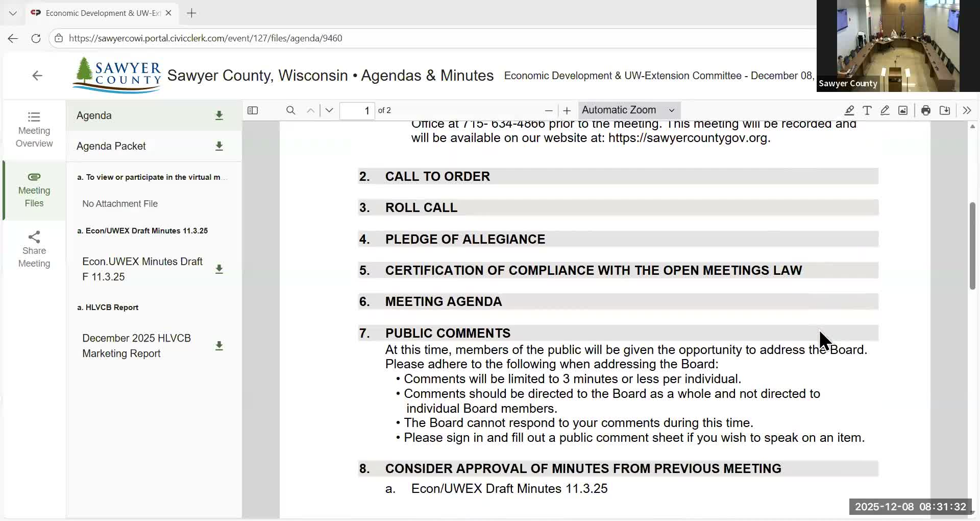Switch to Meeting Files tab
Screen dimensions: 980x521
pyautogui.click(x=34, y=190)
